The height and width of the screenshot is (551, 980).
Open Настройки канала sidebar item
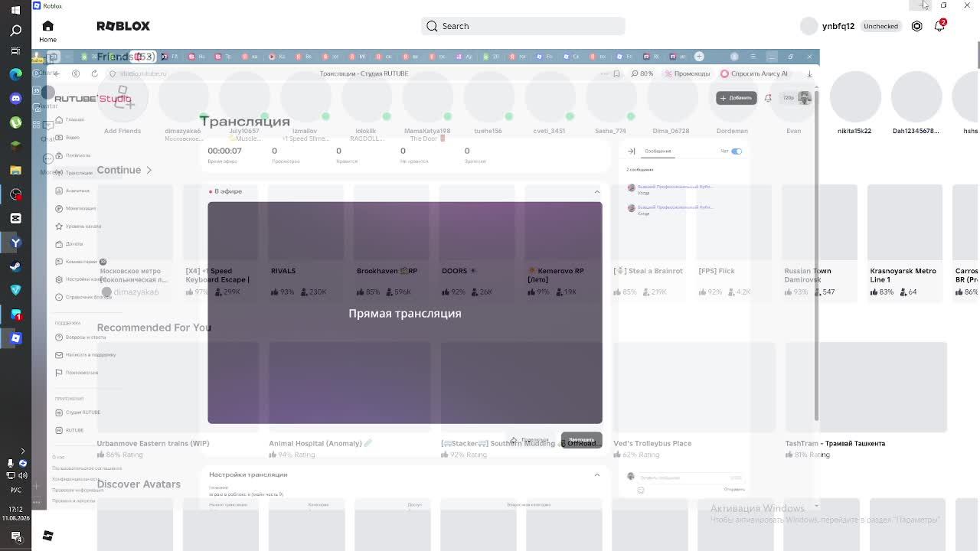[x=80, y=279]
